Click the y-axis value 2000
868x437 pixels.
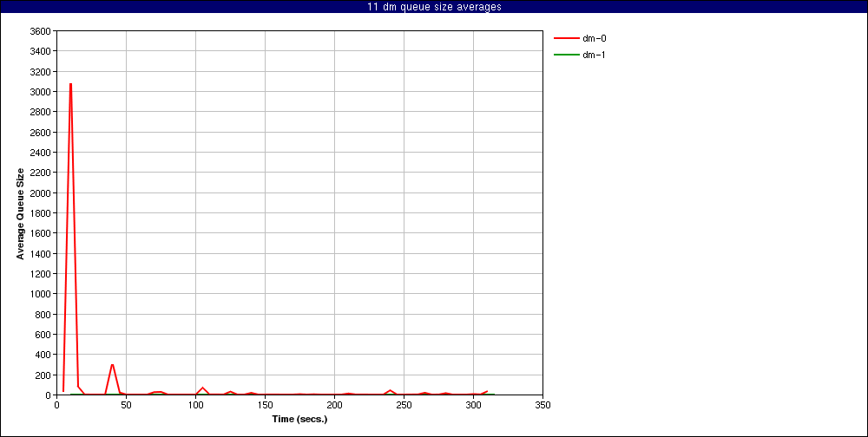pyautogui.click(x=42, y=193)
